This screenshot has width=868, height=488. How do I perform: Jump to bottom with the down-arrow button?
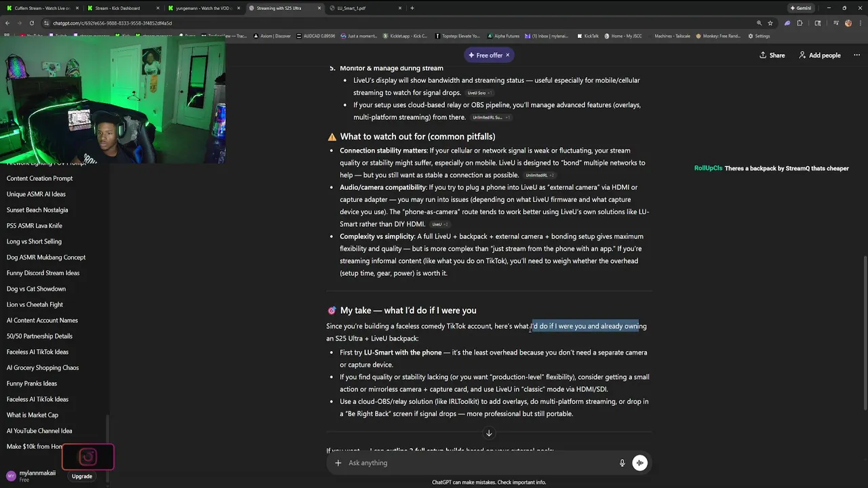coord(488,433)
